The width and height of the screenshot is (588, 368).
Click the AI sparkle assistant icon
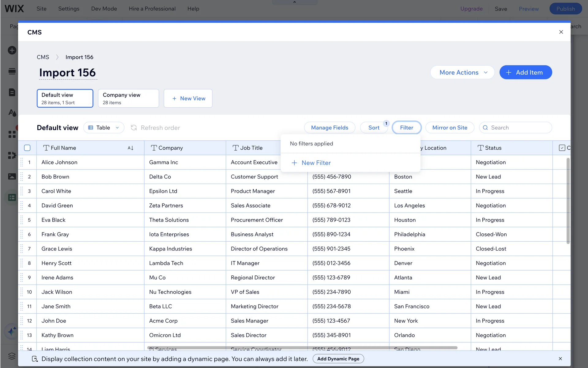12,331
